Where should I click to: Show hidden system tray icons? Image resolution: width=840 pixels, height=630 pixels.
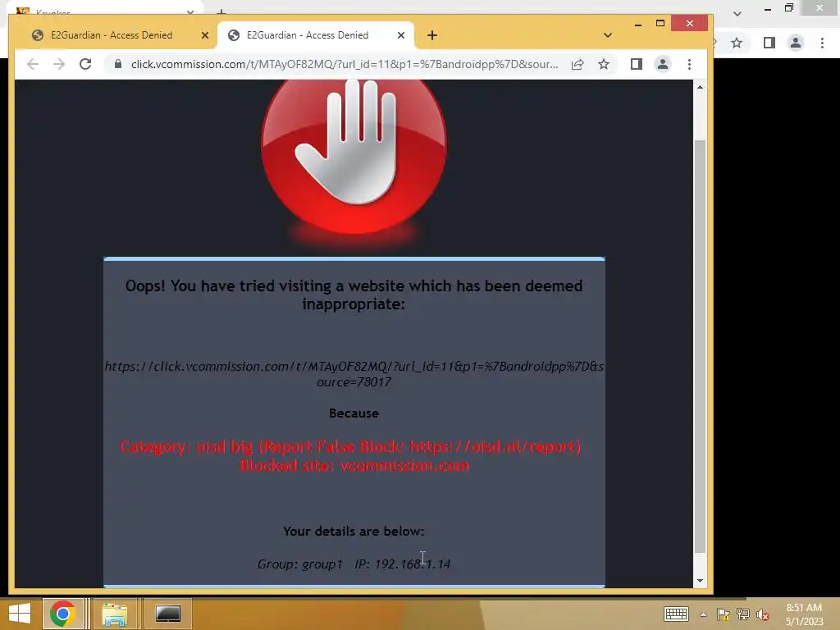click(x=703, y=614)
